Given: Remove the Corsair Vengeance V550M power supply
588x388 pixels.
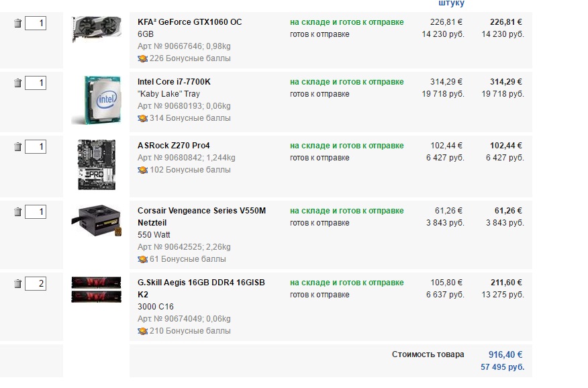Looking at the screenshot, I should coord(17,212).
